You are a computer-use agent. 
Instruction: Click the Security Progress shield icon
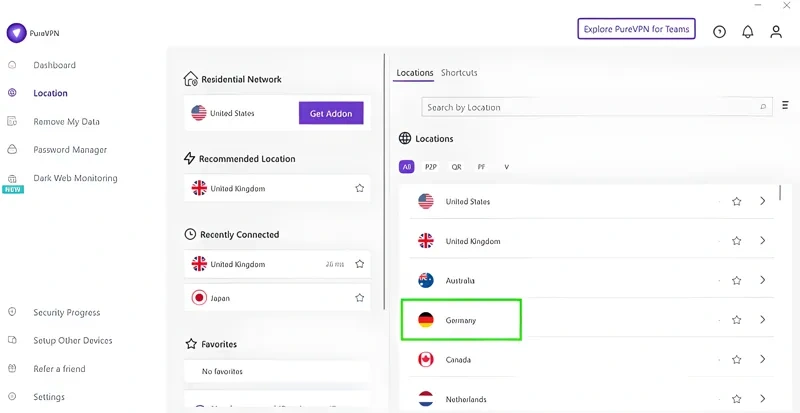pos(12,312)
